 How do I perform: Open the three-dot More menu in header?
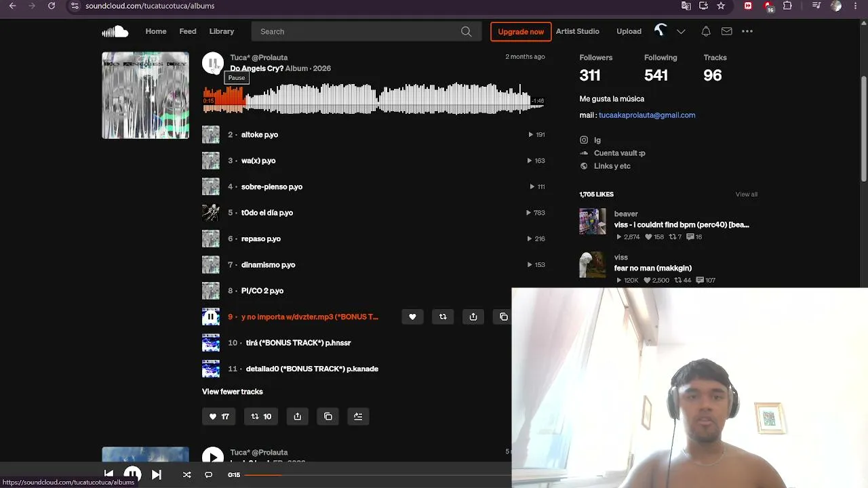click(x=747, y=31)
